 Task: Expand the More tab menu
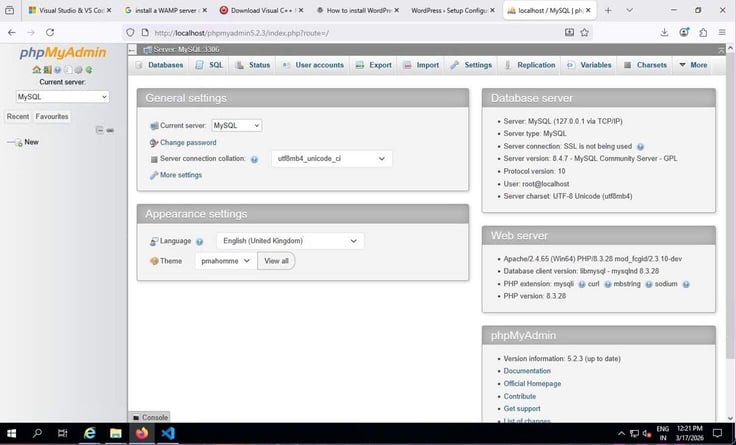[693, 65]
